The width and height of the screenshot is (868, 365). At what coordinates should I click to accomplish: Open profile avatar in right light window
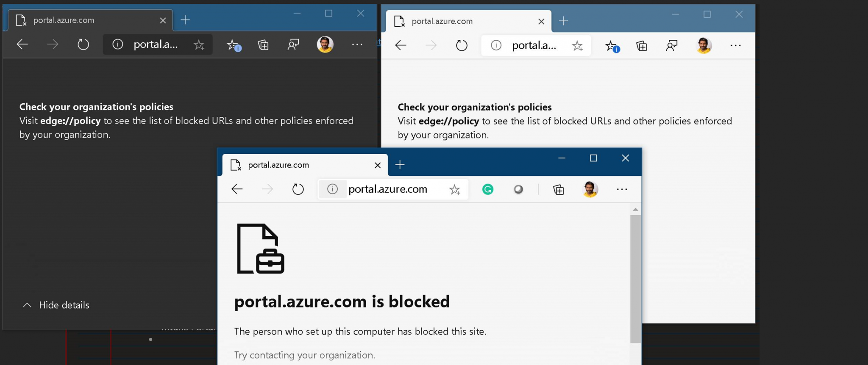[x=704, y=45]
